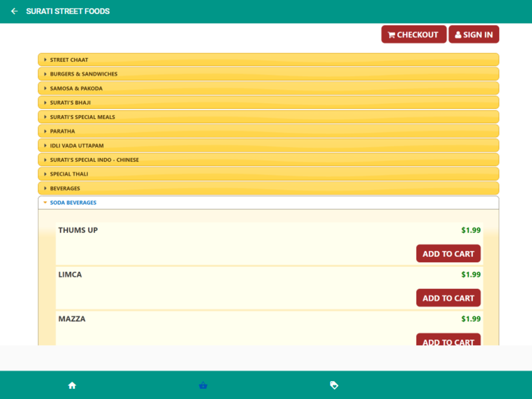The width and height of the screenshot is (532, 399).
Task: Select the Surati Street Foods title
Action: 68,11
